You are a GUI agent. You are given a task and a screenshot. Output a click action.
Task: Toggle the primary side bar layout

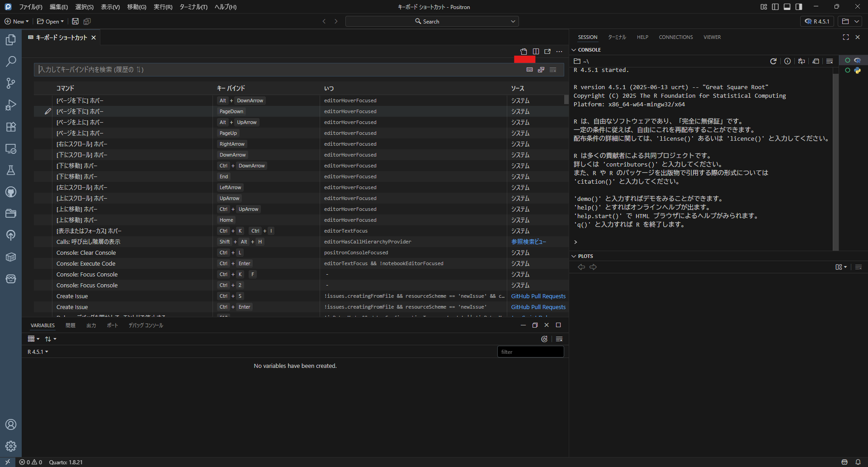[x=775, y=7]
